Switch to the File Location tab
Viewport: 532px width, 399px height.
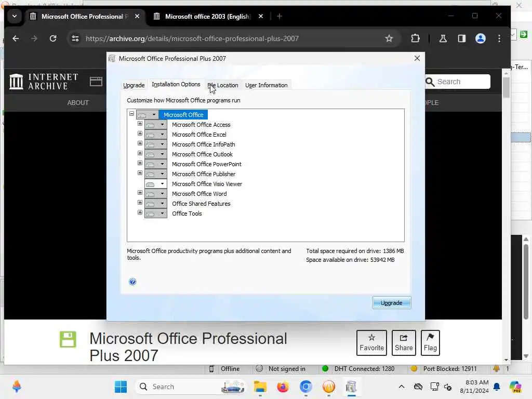coord(222,85)
